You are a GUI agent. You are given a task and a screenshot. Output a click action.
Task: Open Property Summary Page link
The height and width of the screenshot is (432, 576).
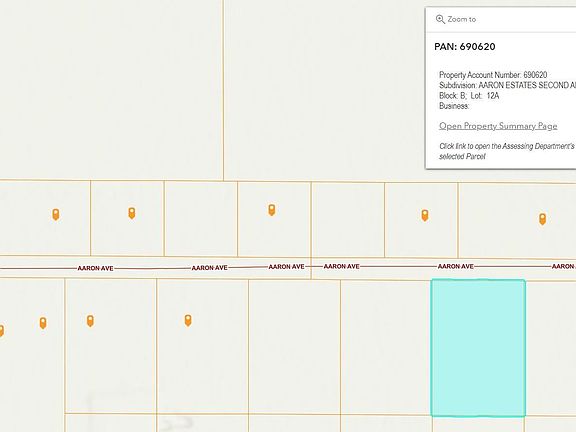[498, 126]
